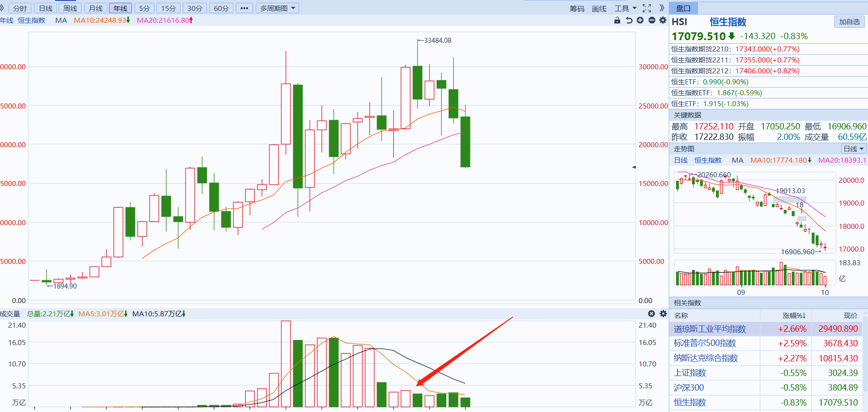
Task: Switch to 5分 minute chart
Action: tap(145, 8)
